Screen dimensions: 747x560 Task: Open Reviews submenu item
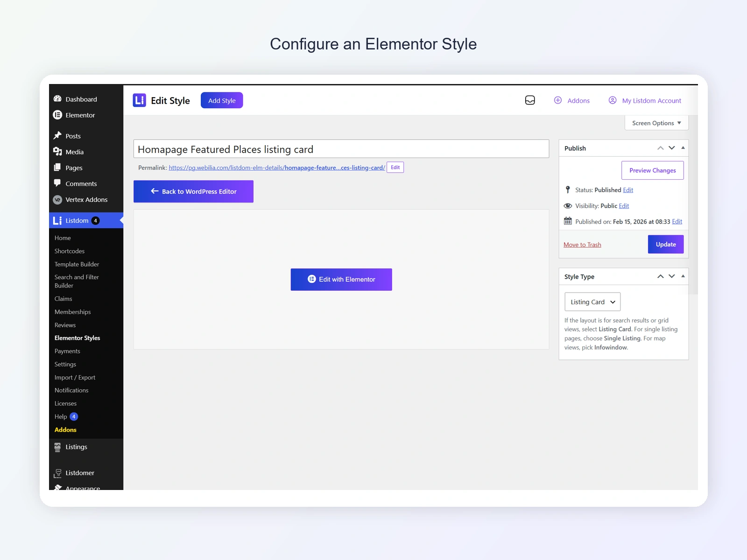65,325
